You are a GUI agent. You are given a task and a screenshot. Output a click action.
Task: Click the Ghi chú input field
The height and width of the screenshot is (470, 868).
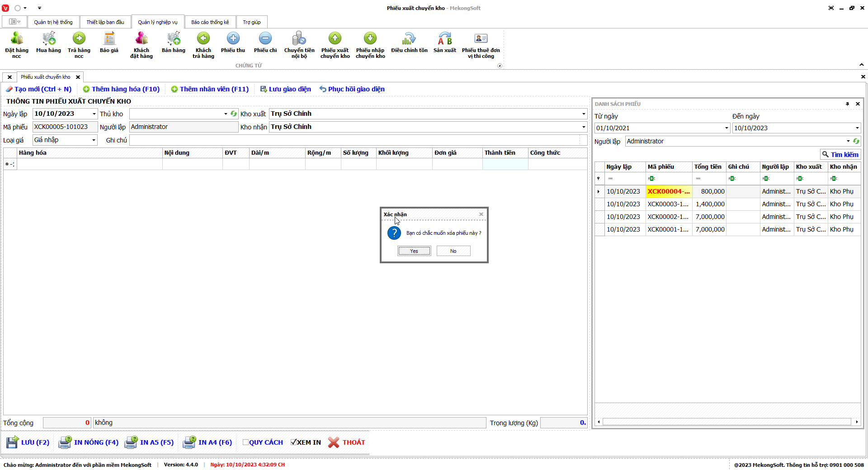point(355,140)
